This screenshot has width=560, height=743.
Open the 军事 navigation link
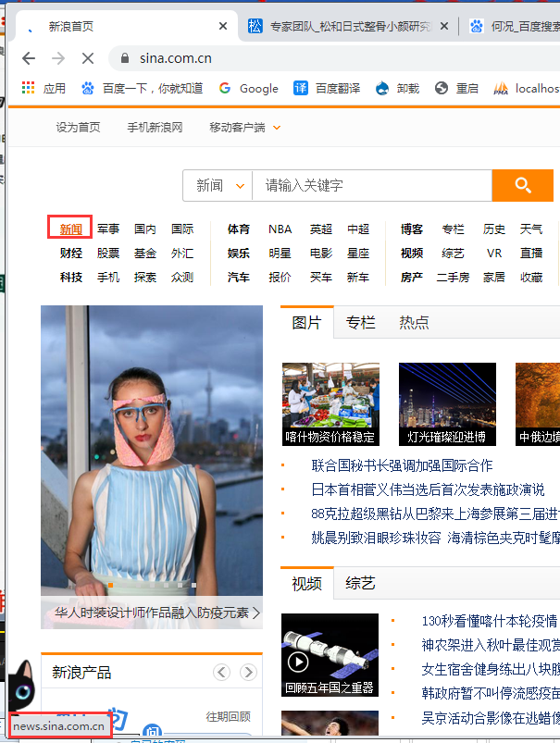108,229
